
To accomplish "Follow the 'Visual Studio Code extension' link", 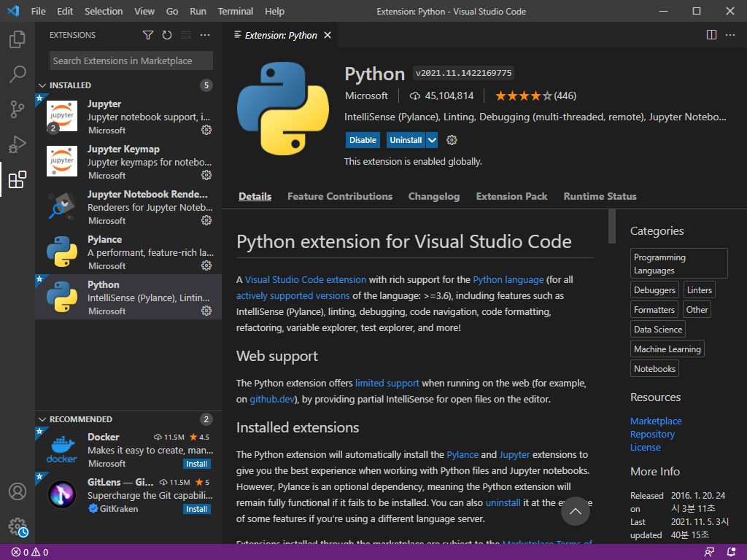I will [x=306, y=279].
